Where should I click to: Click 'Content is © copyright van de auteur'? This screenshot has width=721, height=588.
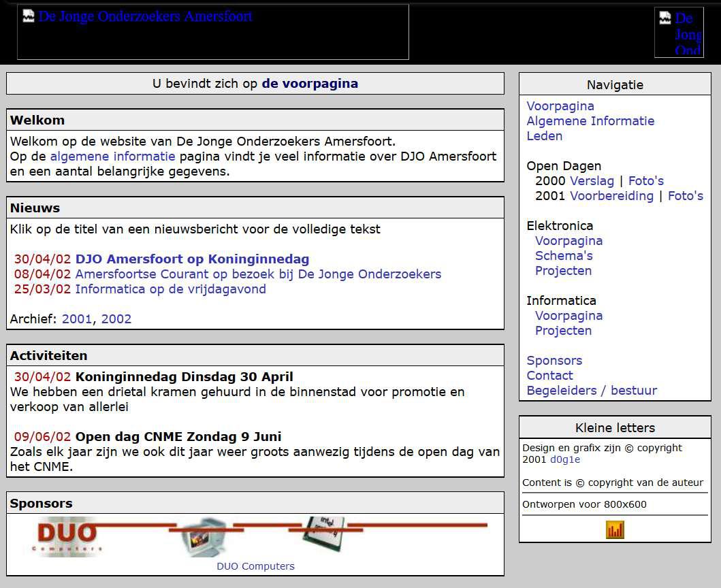pos(613,483)
